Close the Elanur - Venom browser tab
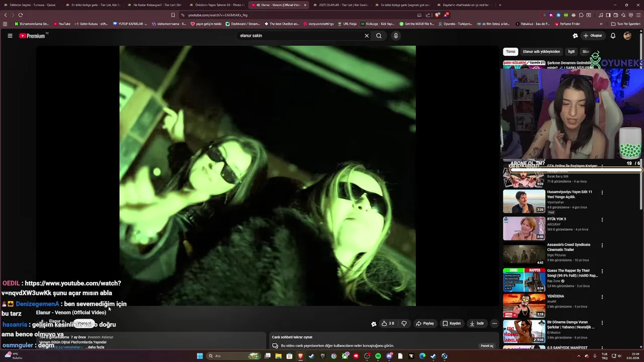This screenshot has height=362, width=644. point(305,5)
